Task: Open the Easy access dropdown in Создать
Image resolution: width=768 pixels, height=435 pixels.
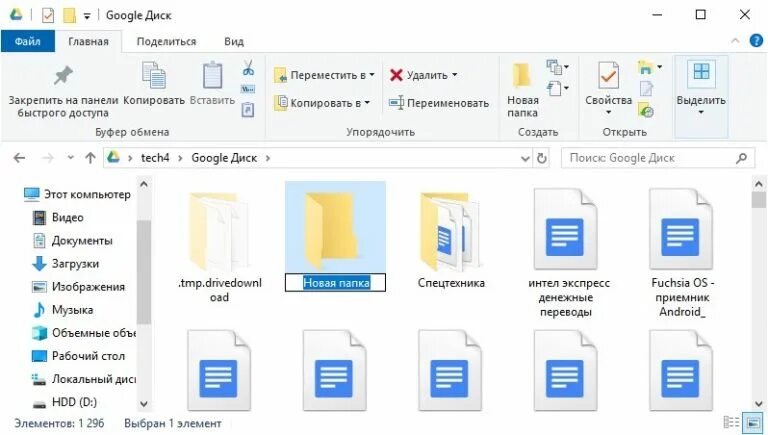Action: (557, 89)
